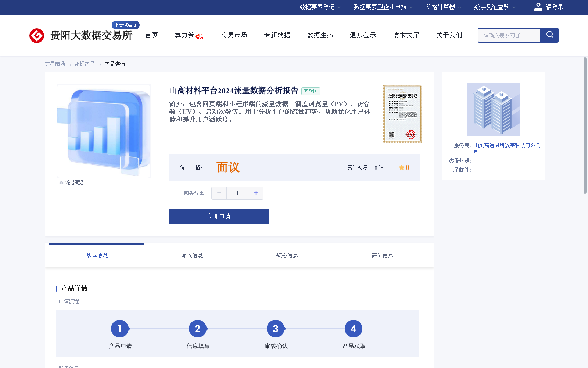Click step 1 产品申请 circle

(120, 329)
